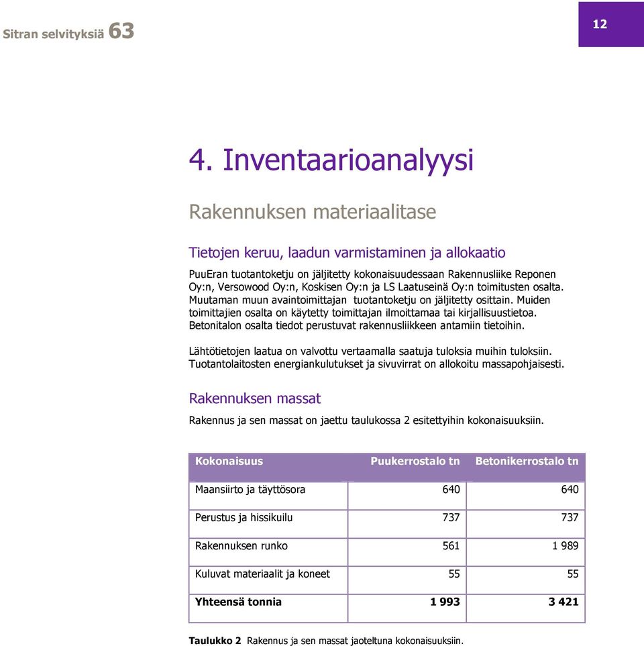
Task: Click the row label 'Rakennuksen runko'
Action: (241, 546)
